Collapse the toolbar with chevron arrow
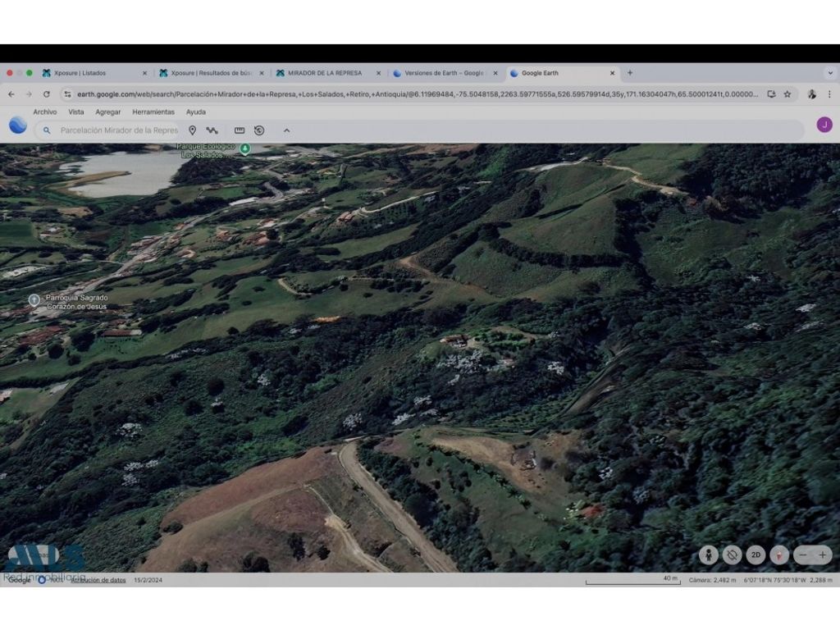 [286, 130]
